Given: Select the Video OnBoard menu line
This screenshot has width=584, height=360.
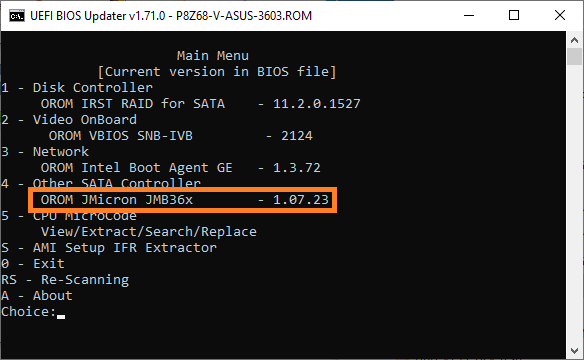Looking at the screenshot, I should coord(69,120).
